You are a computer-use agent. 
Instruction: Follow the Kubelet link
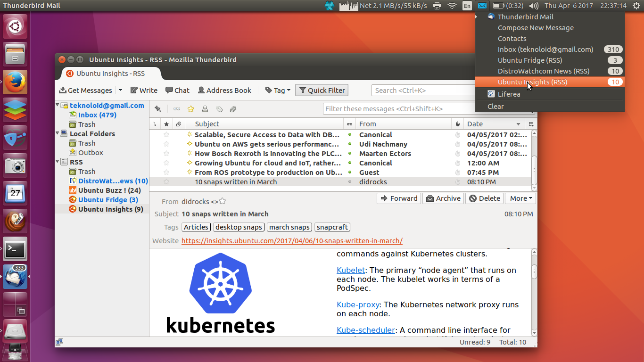[x=351, y=270]
